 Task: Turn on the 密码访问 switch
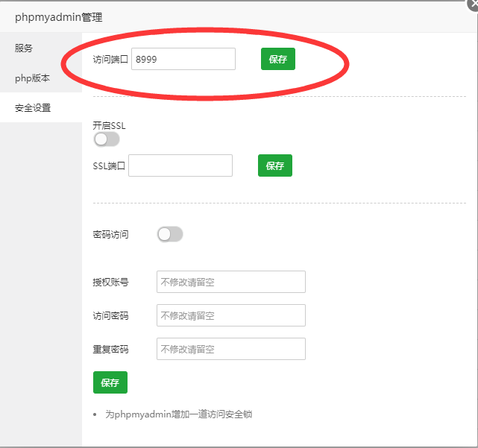(x=170, y=234)
